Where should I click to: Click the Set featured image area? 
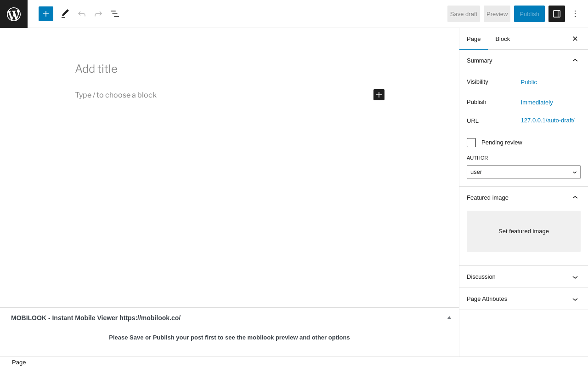click(x=524, y=231)
